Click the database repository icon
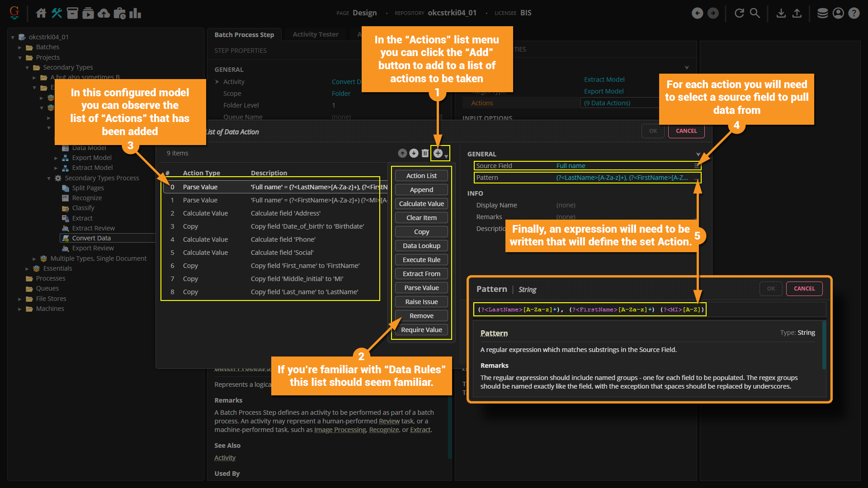The image size is (868, 488). 822,13
